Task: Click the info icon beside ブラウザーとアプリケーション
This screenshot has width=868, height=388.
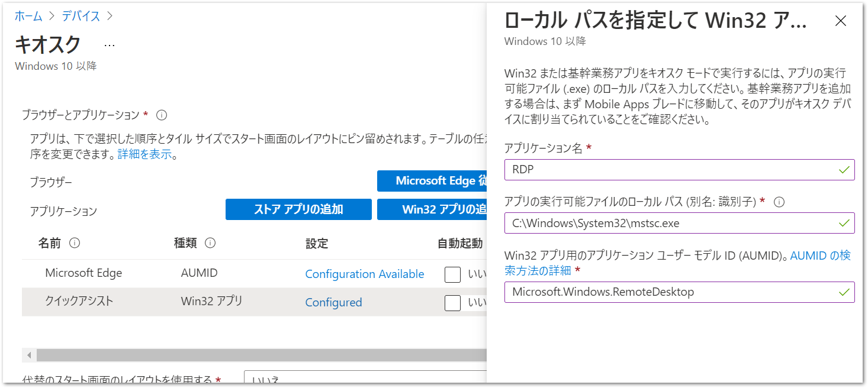Action: click(x=162, y=115)
